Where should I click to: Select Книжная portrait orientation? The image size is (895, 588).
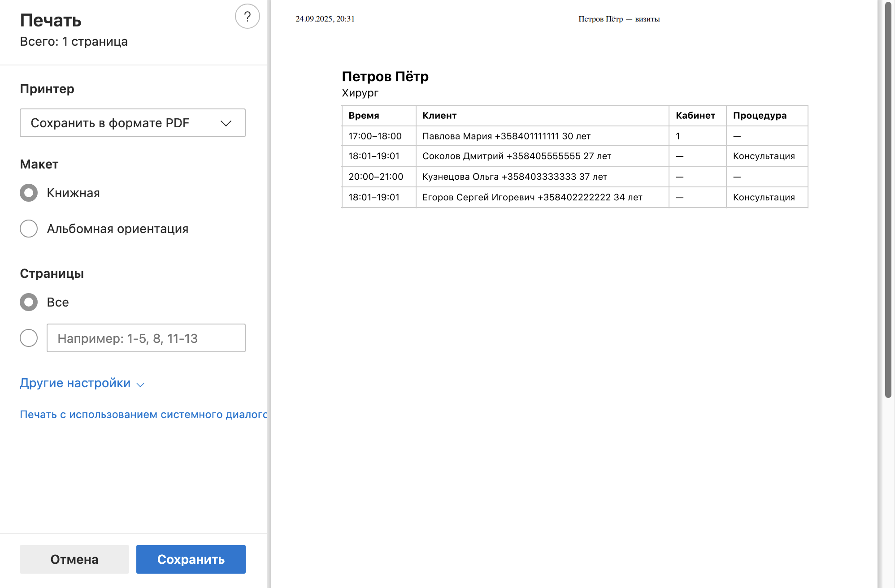(x=29, y=193)
